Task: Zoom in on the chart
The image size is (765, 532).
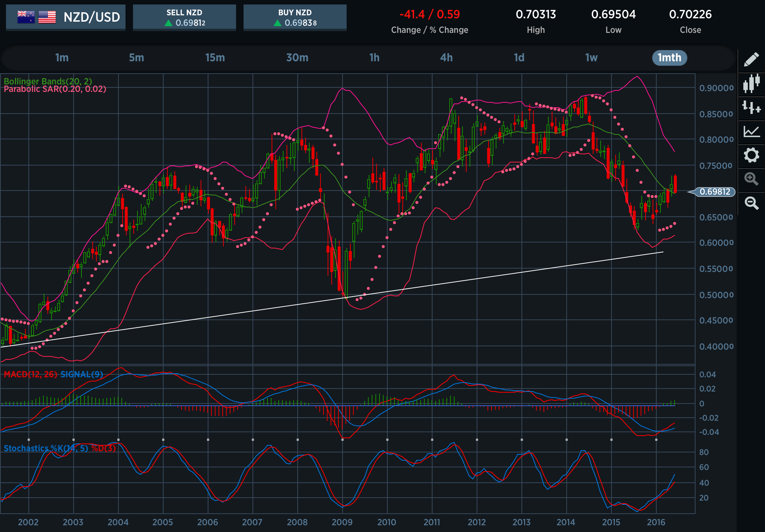Action: [751, 179]
